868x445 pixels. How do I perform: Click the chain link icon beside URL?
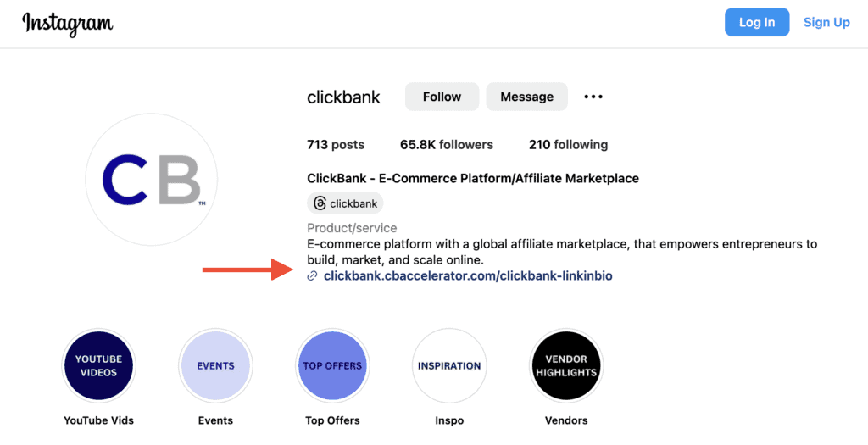(x=312, y=275)
